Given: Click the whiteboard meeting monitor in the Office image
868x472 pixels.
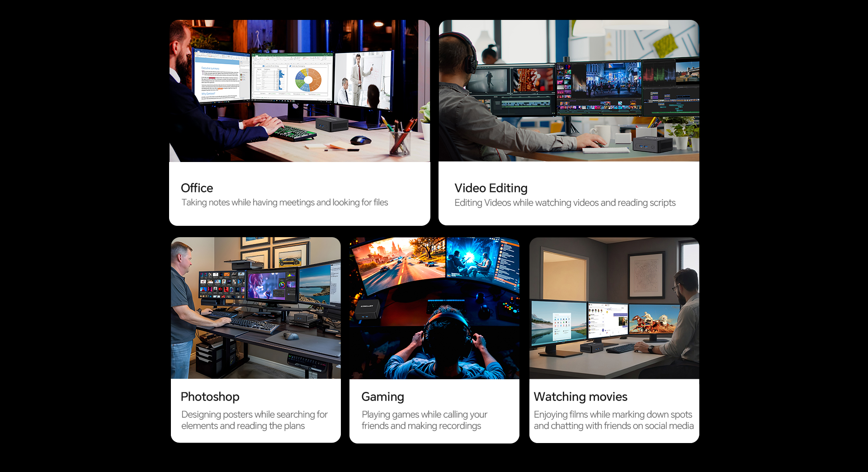Looking at the screenshot, I should click(363, 79).
